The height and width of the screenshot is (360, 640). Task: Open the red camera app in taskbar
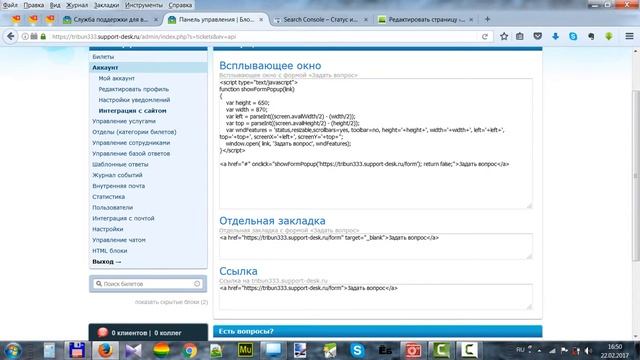(x=413, y=351)
